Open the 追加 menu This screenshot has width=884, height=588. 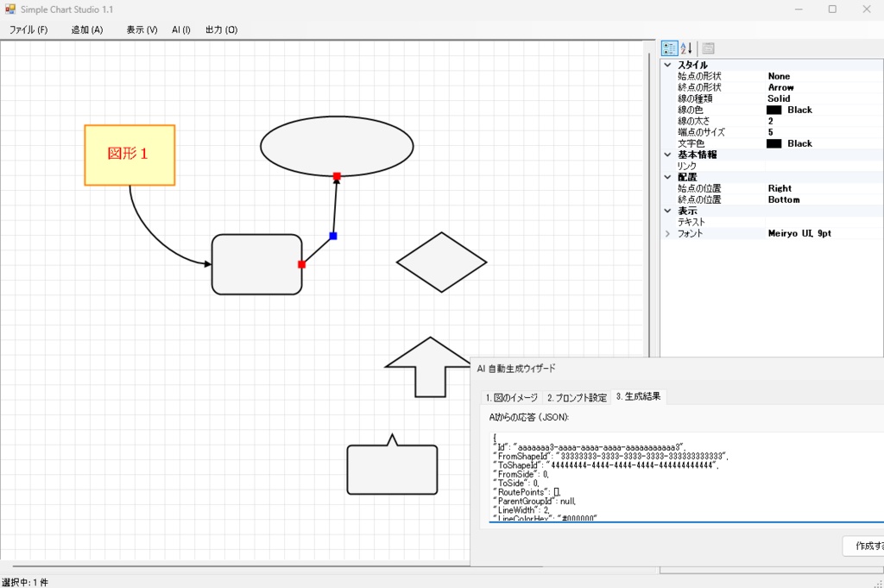coord(86,28)
